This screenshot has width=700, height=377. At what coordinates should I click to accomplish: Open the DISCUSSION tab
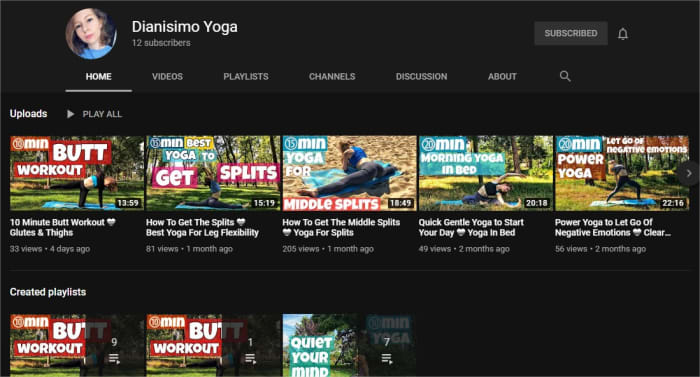click(421, 76)
